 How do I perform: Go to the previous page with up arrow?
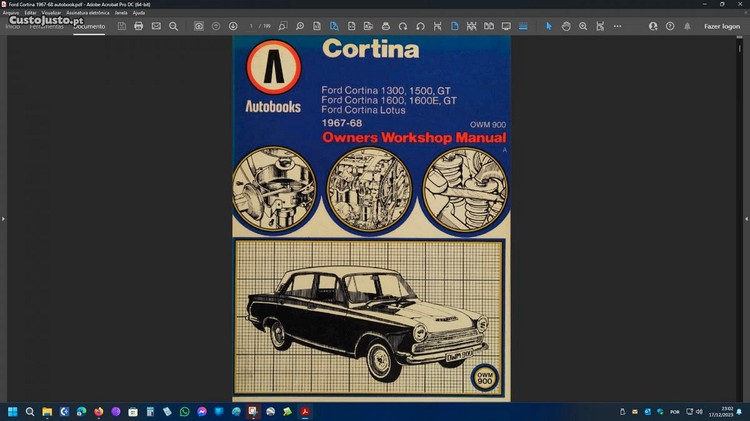point(216,26)
